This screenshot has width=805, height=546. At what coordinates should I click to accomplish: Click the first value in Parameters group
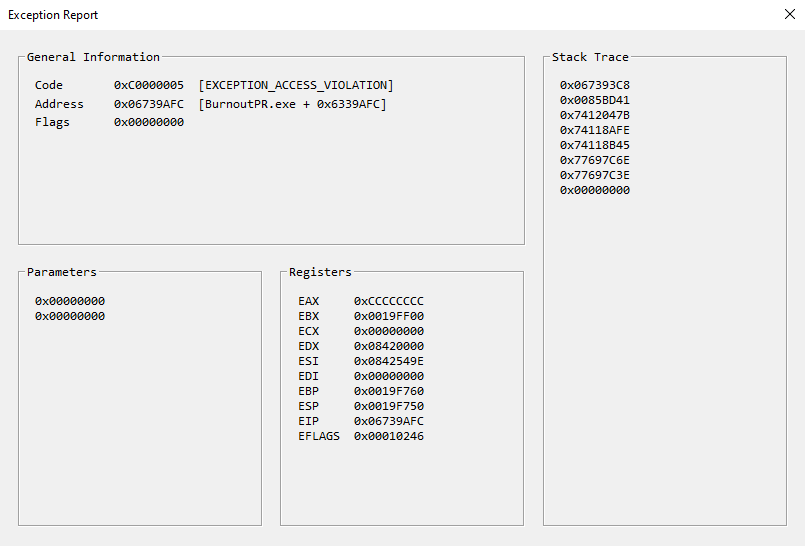click(x=69, y=302)
